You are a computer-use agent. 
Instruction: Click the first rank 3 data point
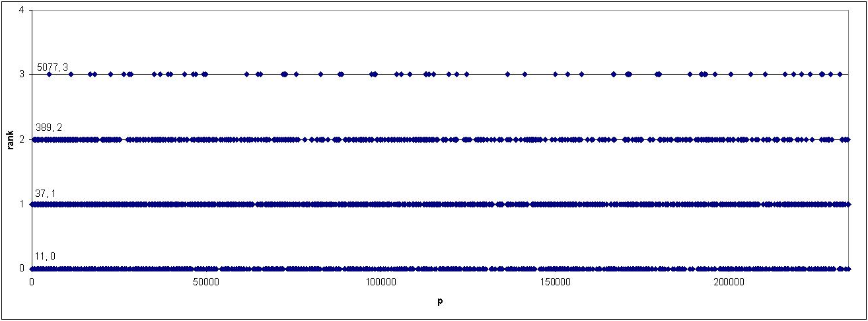(x=49, y=74)
